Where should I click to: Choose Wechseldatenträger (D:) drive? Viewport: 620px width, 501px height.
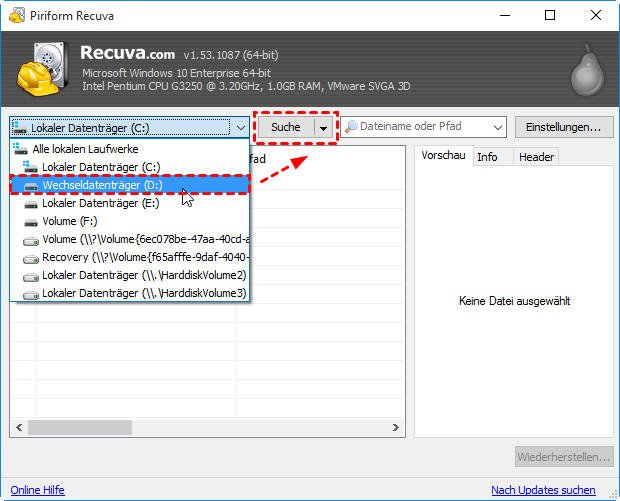click(x=130, y=185)
